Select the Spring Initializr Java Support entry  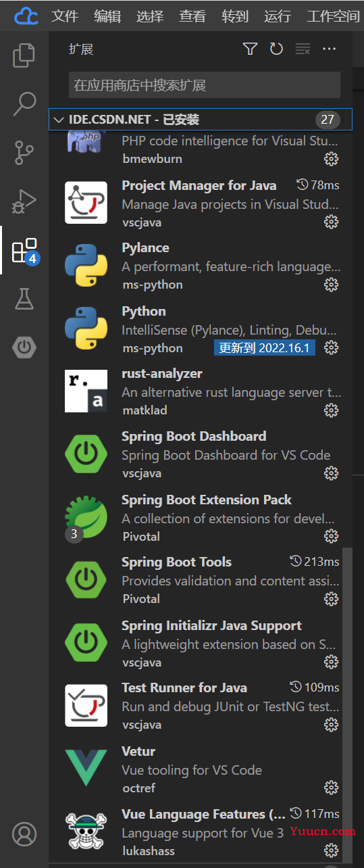(x=201, y=644)
